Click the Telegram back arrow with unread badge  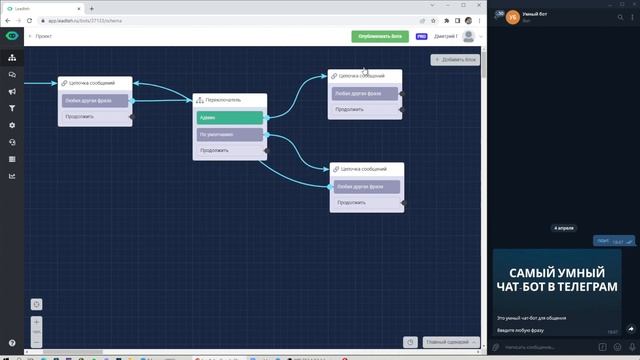498,16
